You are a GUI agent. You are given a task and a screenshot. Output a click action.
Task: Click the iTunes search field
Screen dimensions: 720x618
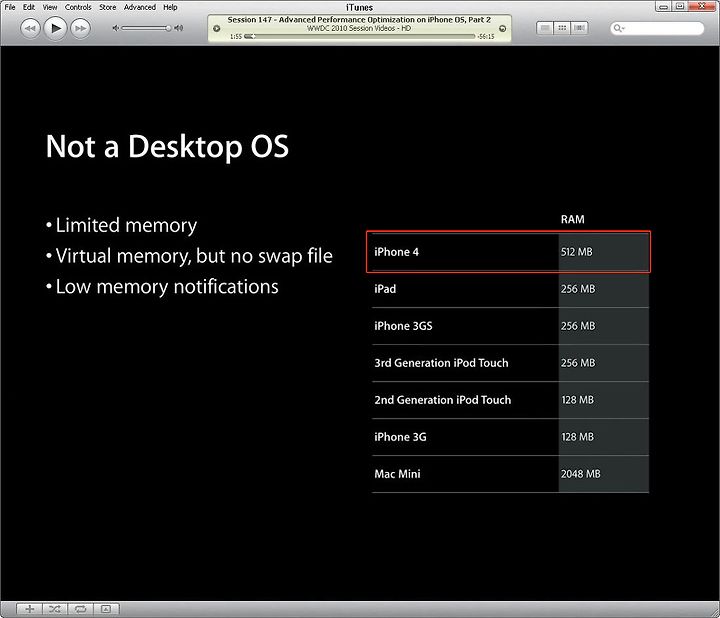[x=657, y=28]
